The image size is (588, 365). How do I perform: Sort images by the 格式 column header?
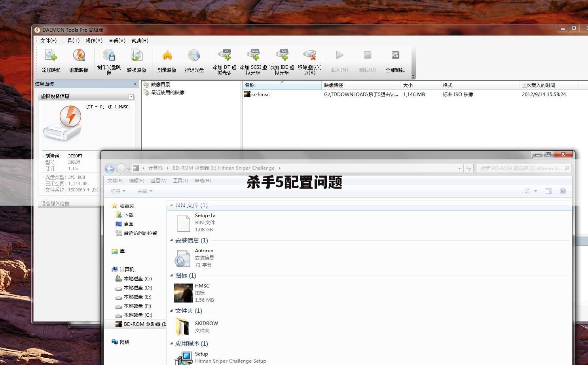[480, 85]
